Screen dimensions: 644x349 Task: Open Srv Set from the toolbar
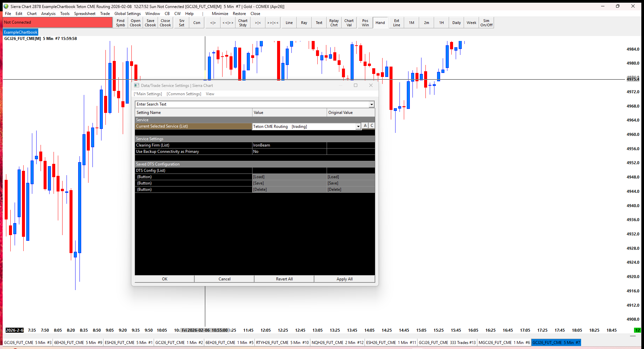pos(182,23)
